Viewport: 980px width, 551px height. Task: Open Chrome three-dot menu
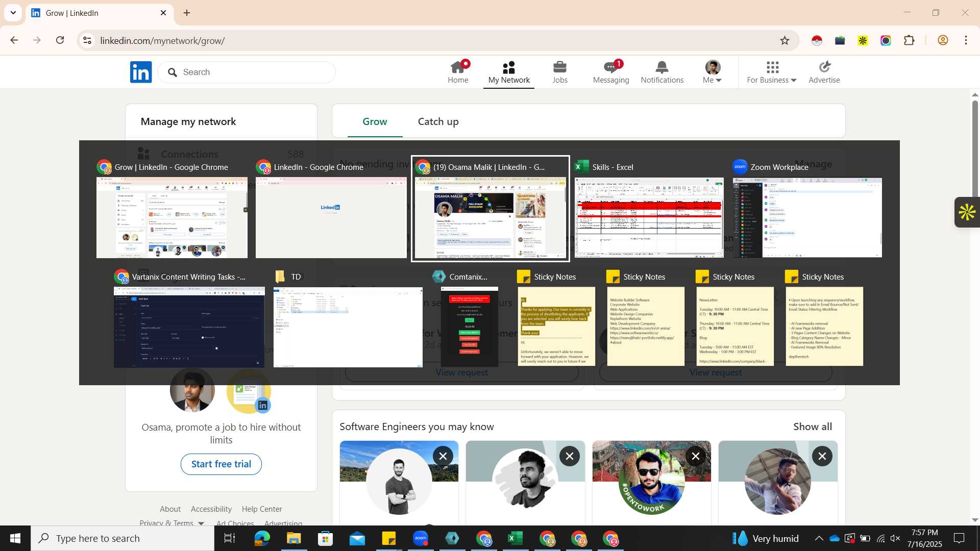coord(966,40)
